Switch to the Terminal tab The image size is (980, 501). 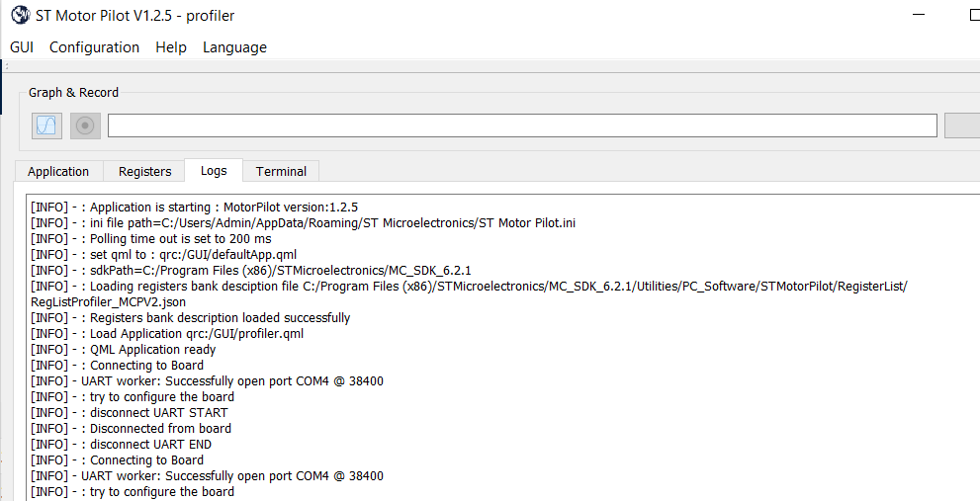click(x=281, y=171)
